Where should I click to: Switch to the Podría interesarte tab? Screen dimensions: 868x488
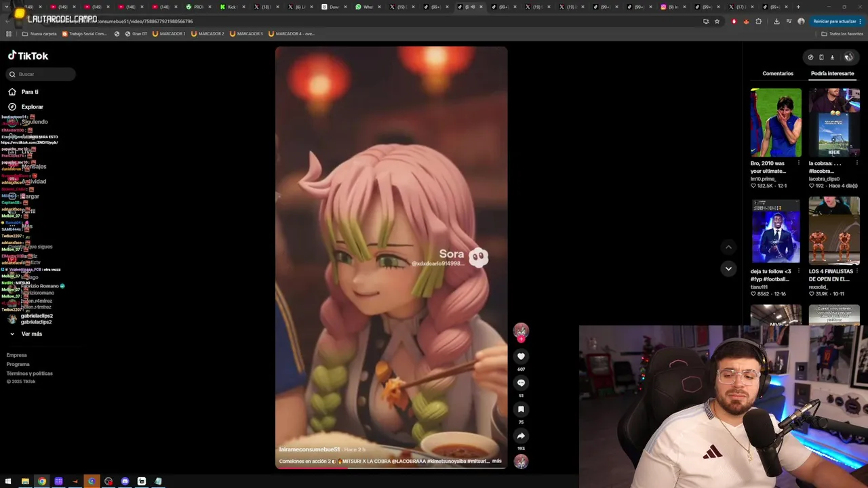(832, 73)
